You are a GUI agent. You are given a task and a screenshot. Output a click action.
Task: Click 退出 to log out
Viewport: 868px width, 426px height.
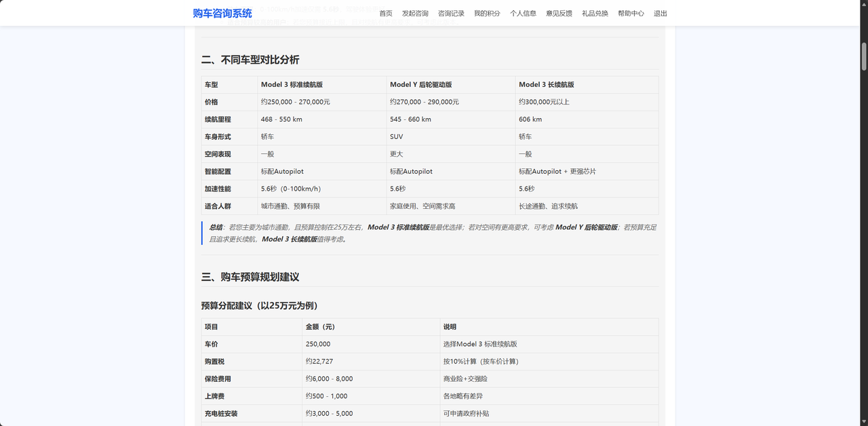coord(660,13)
